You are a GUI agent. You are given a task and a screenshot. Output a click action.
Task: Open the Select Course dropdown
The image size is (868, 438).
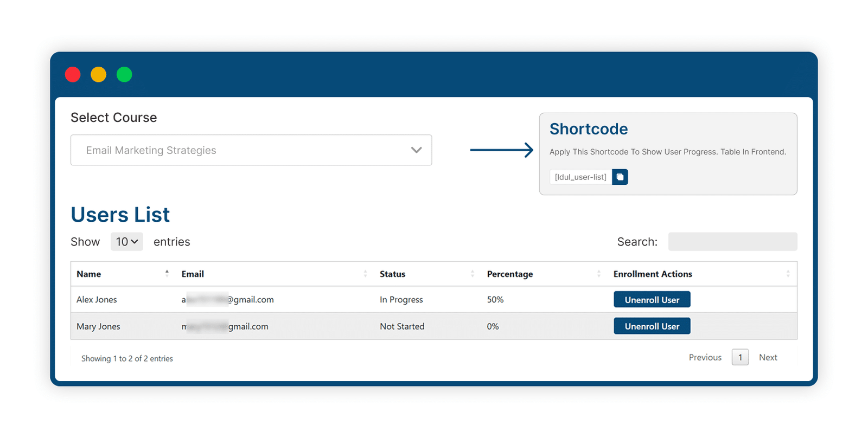(251, 150)
